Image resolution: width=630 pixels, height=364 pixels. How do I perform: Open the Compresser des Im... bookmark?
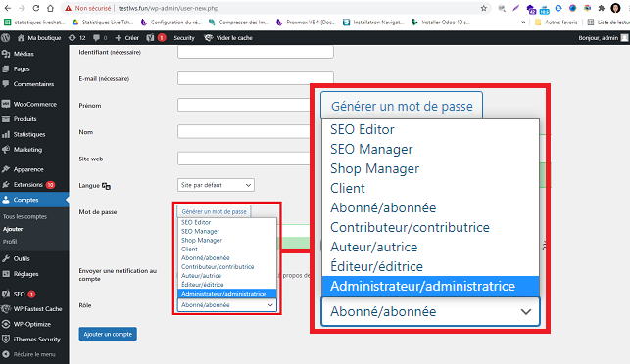pos(239,23)
